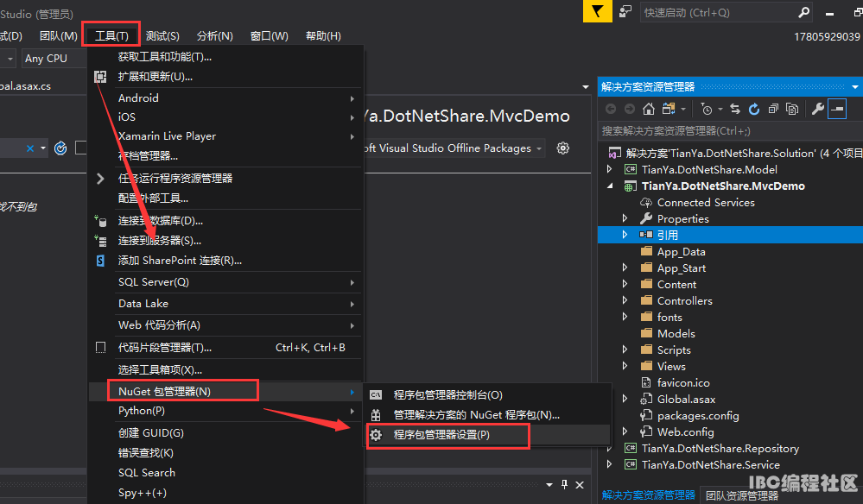This screenshot has width=863, height=504.
Task: Open properties via the wrench icon
Action: point(818,109)
